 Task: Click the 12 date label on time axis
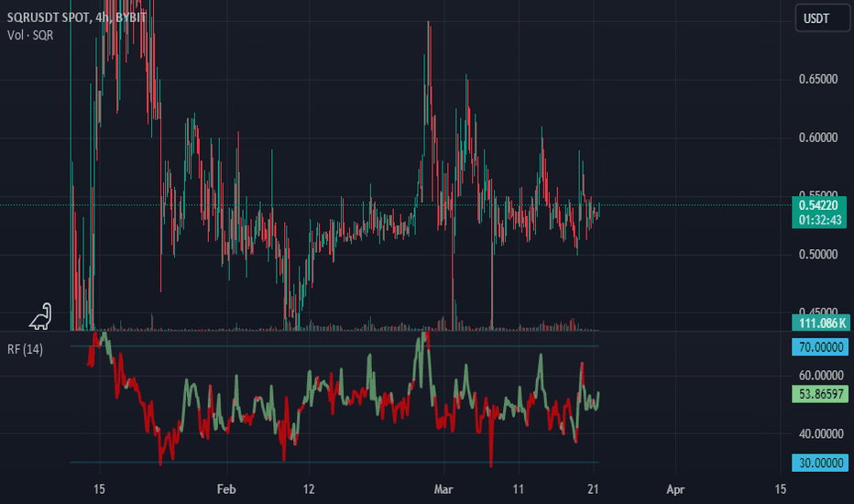coord(309,489)
